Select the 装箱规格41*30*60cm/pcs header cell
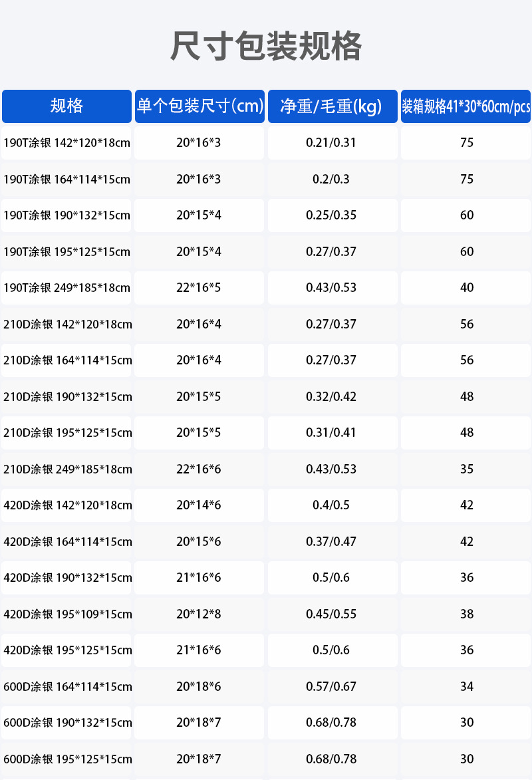 pos(465,106)
